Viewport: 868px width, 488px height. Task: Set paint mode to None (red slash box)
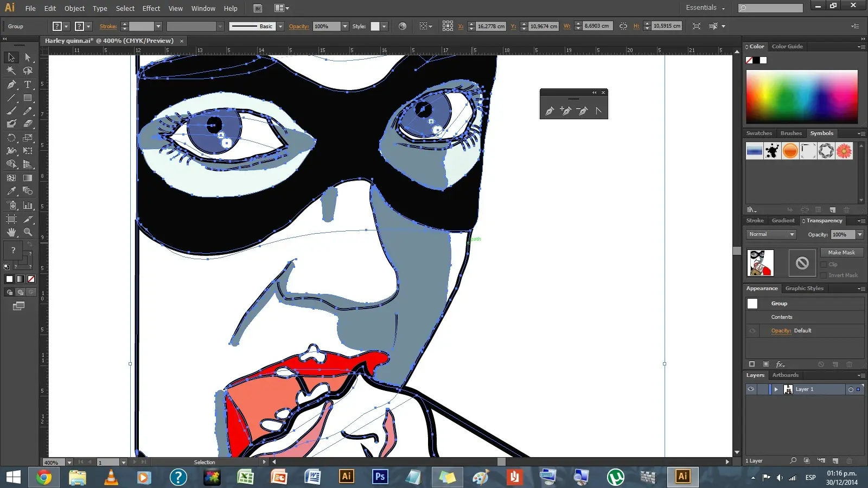pyautogui.click(x=31, y=279)
